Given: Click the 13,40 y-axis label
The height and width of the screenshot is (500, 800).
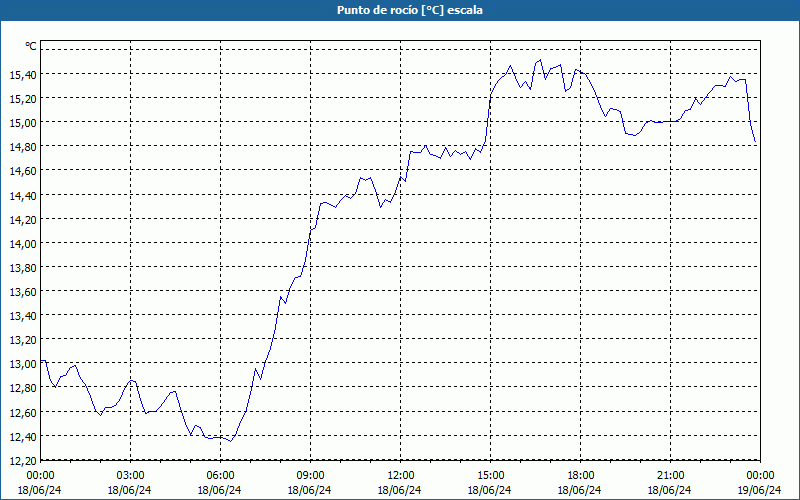Looking at the screenshot, I should 23,316.
